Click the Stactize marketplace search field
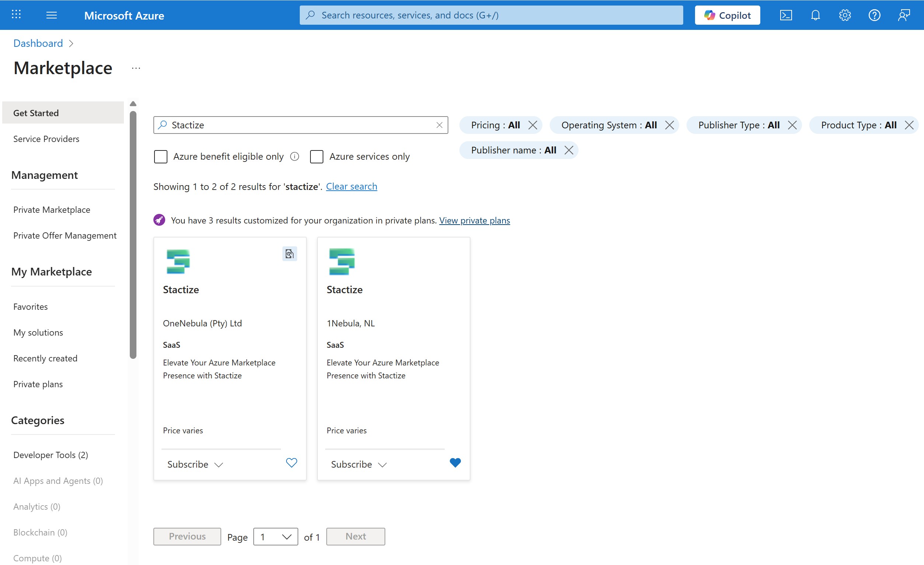This screenshot has width=924, height=565. pyautogui.click(x=301, y=125)
